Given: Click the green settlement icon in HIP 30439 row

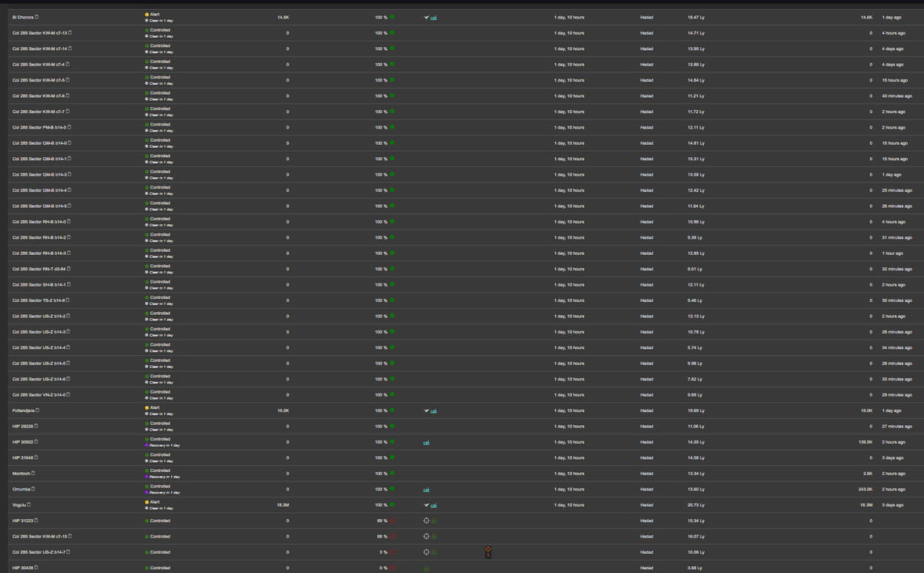Looking at the screenshot, I should tap(426, 568).
